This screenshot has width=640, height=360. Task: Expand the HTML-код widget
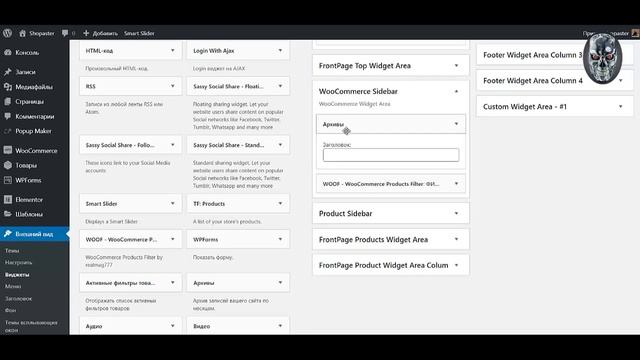(x=173, y=51)
